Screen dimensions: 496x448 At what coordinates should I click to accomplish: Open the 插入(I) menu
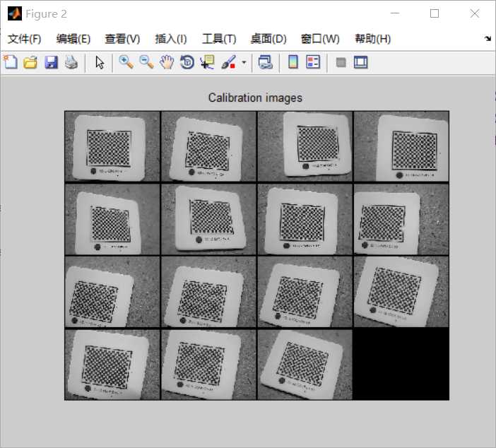tap(171, 39)
